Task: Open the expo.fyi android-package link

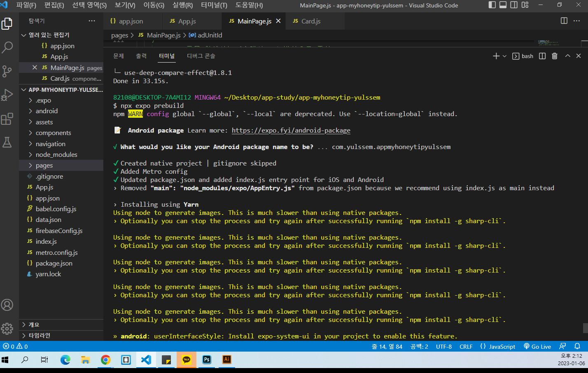Action: (x=291, y=131)
